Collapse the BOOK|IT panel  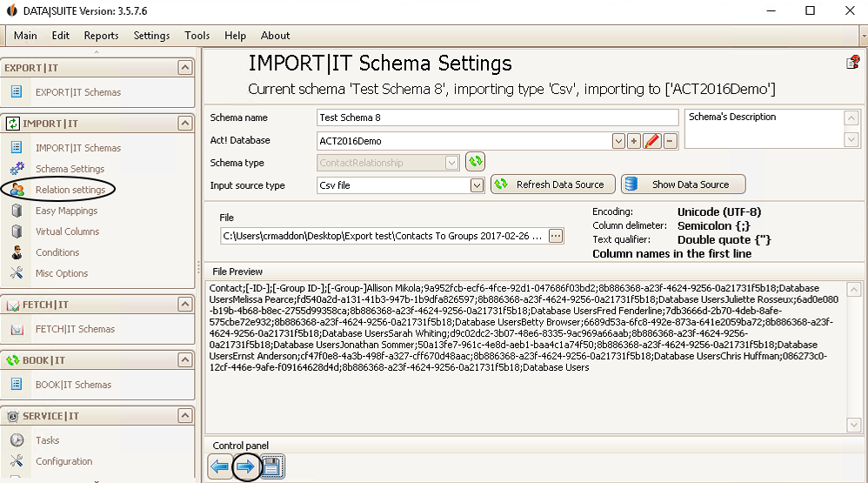coord(185,360)
